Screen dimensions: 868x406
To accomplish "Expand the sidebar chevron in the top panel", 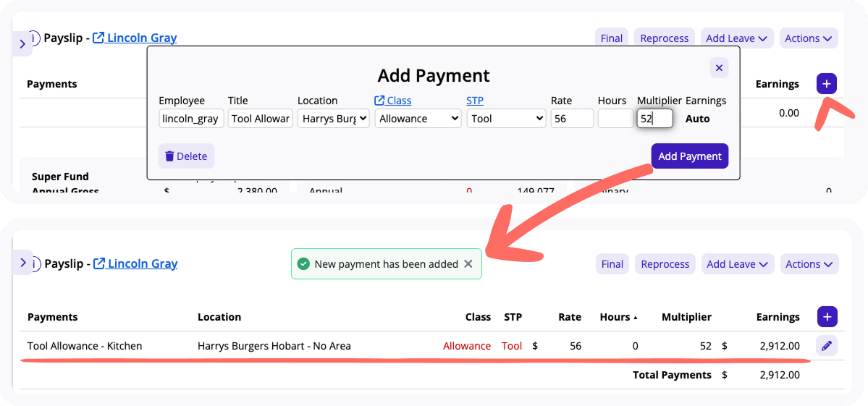I will 22,44.
